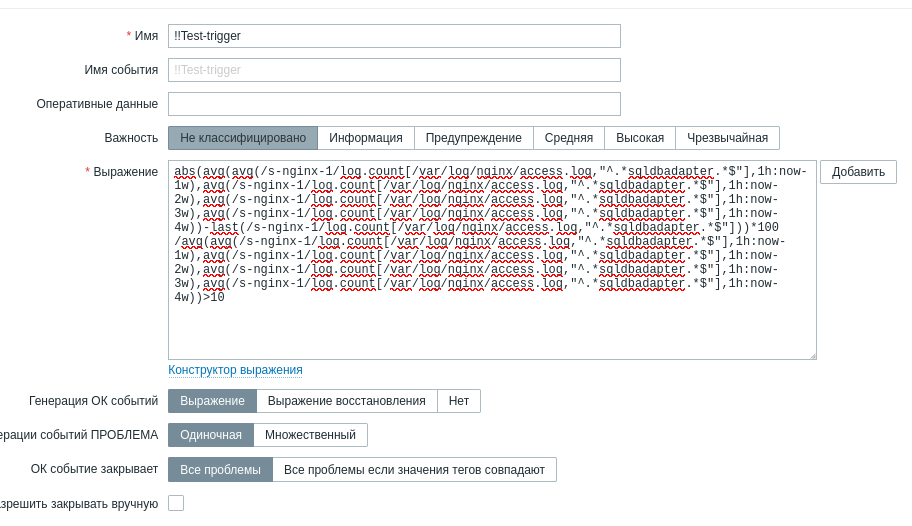Set OK event generation to 'Нет'
The width and height of the screenshot is (912, 526).
click(x=459, y=401)
